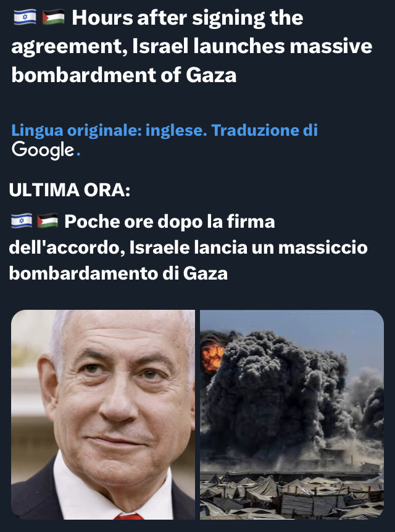Open the 'Lingua originale: inglese' link
Viewport: 395px width, 532px height.
coord(109,130)
